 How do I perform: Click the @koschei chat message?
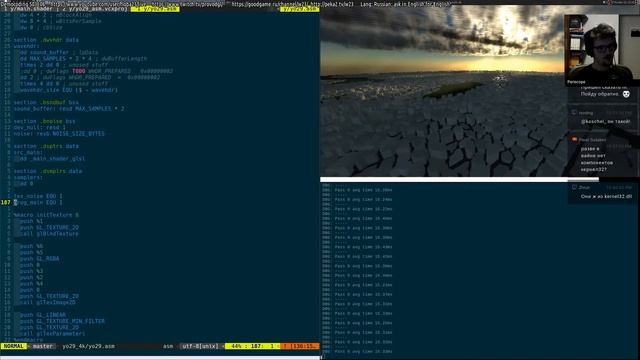pyautogui.click(x=605, y=122)
